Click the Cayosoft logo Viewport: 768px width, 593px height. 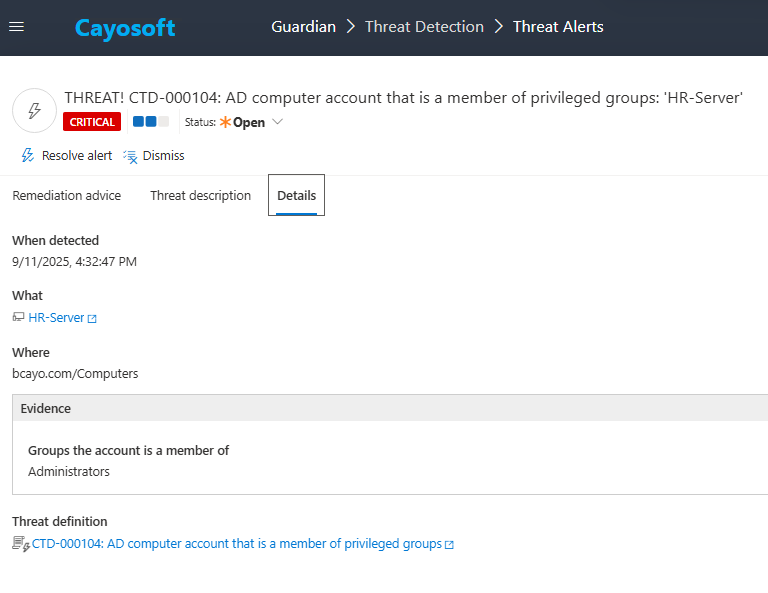tap(125, 28)
